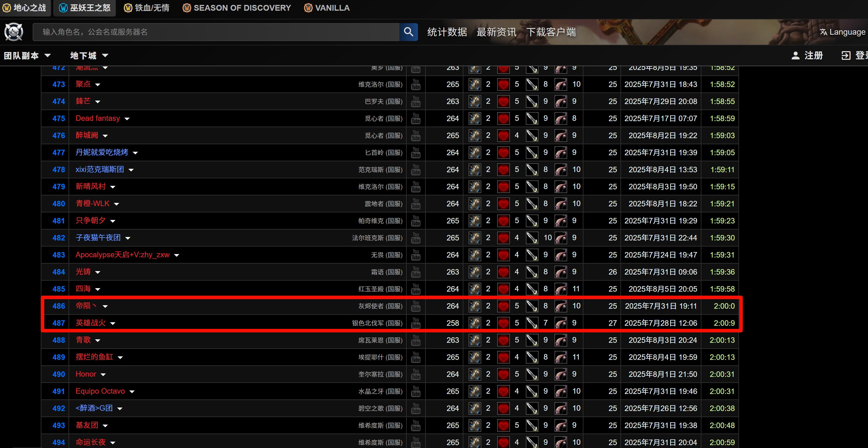This screenshot has width=868, height=448.
Task: Expand dropdown arrow next to 丹妮就爱吃烧烤
Action: point(135,153)
